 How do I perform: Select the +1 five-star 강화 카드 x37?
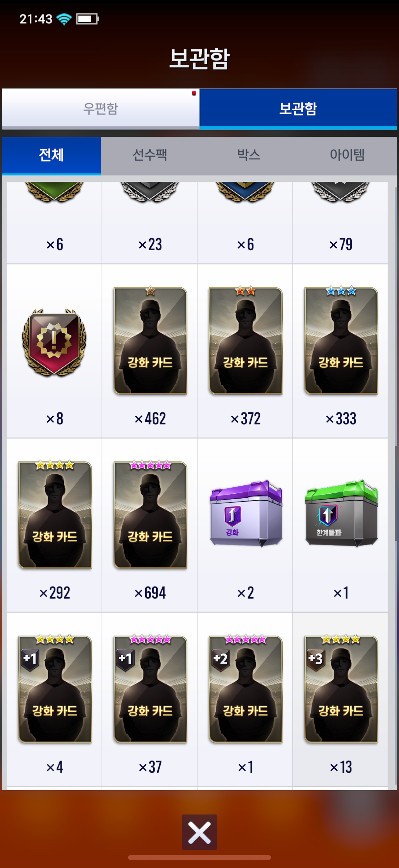click(x=150, y=699)
